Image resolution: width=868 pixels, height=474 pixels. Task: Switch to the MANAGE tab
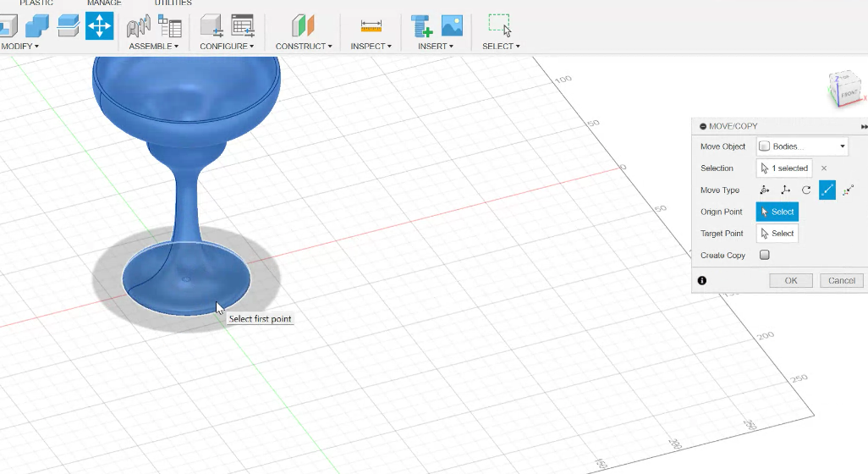104,3
